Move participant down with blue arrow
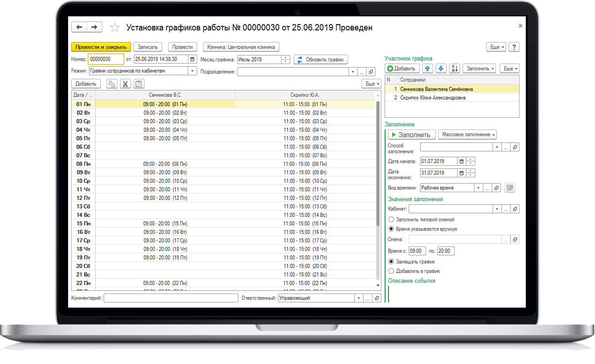Image resolution: width=595 pixels, height=364 pixels. point(441,69)
